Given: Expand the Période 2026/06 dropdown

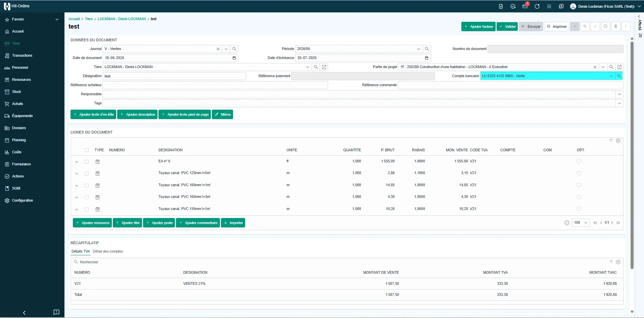Looking at the screenshot, I should coord(419,49).
